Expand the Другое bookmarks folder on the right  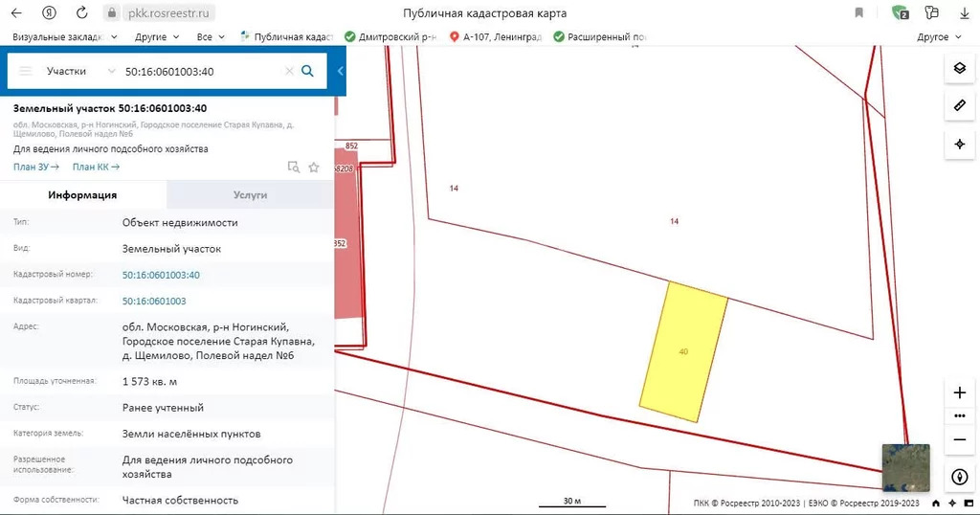pyautogui.click(x=938, y=36)
